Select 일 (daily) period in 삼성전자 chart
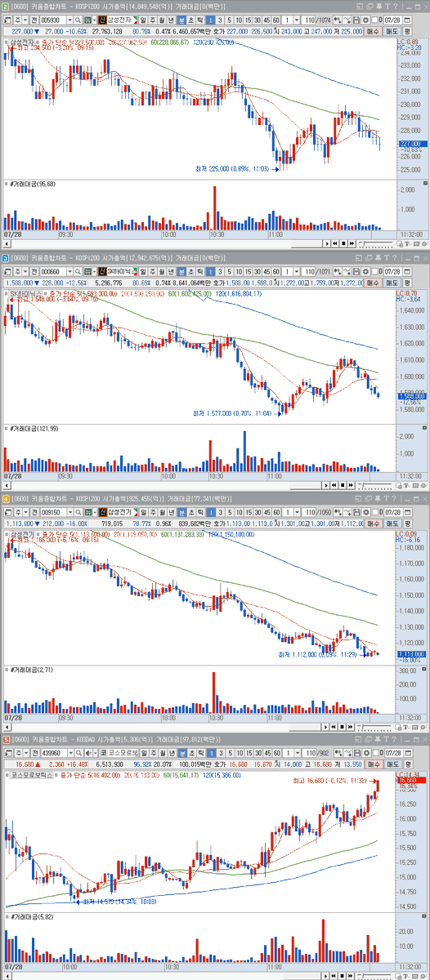 [x=142, y=19]
